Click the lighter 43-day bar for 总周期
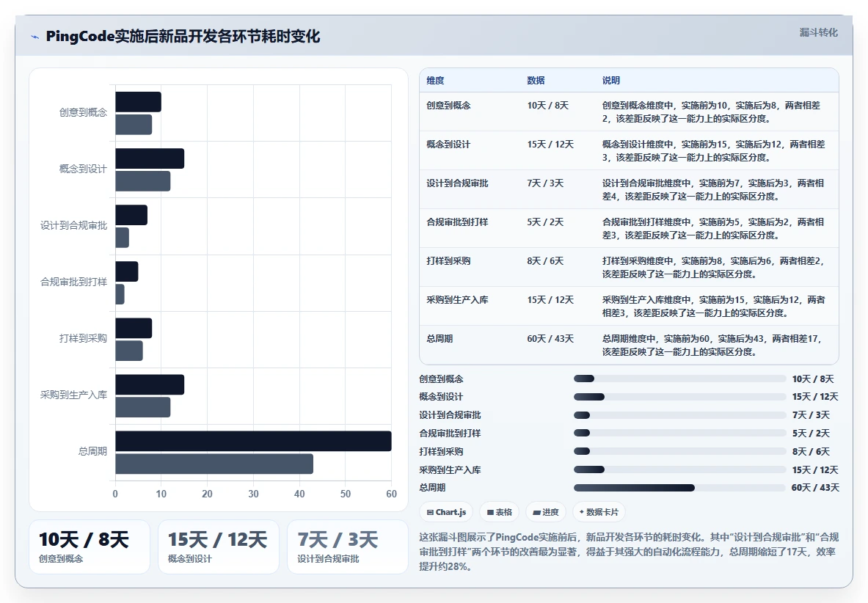The image size is (868, 603). tap(214, 464)
